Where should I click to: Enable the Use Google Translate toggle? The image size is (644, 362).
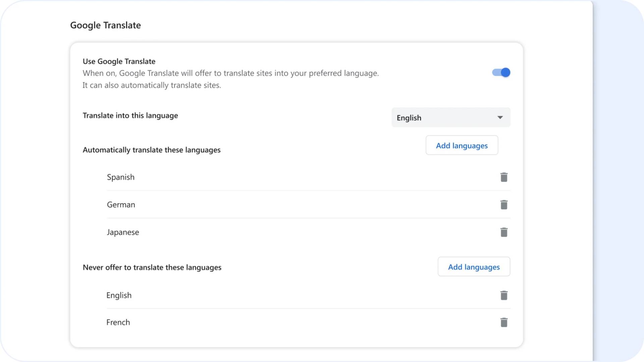pyautogui.click(x=501, y=72)
